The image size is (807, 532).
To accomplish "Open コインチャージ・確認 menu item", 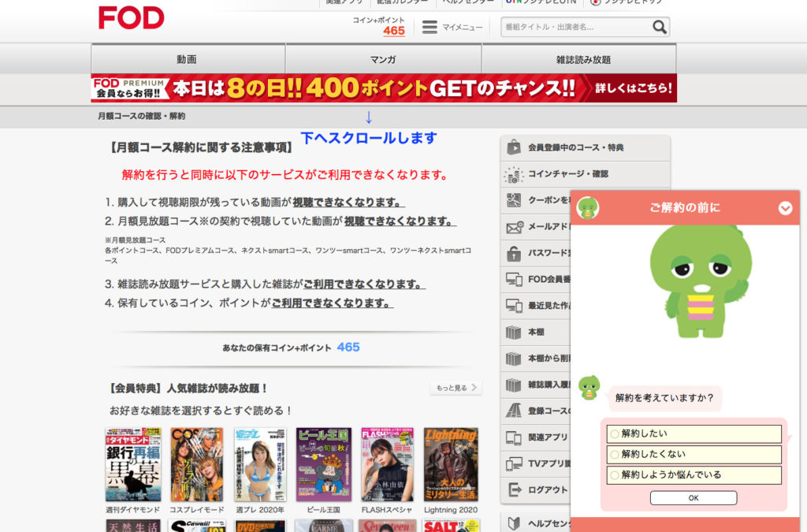I will pos(586,174).
